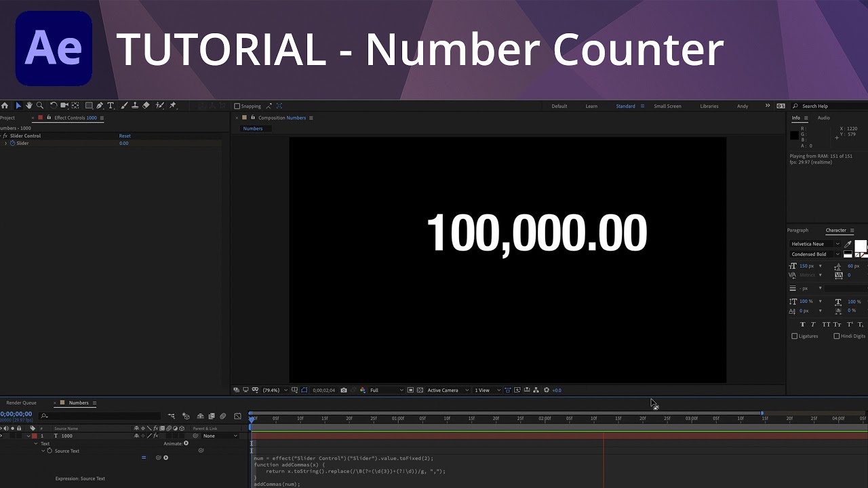Open the Audio panel tab
Image resolution: width=868 pixels, height=488 pixels.
[823, 118]
